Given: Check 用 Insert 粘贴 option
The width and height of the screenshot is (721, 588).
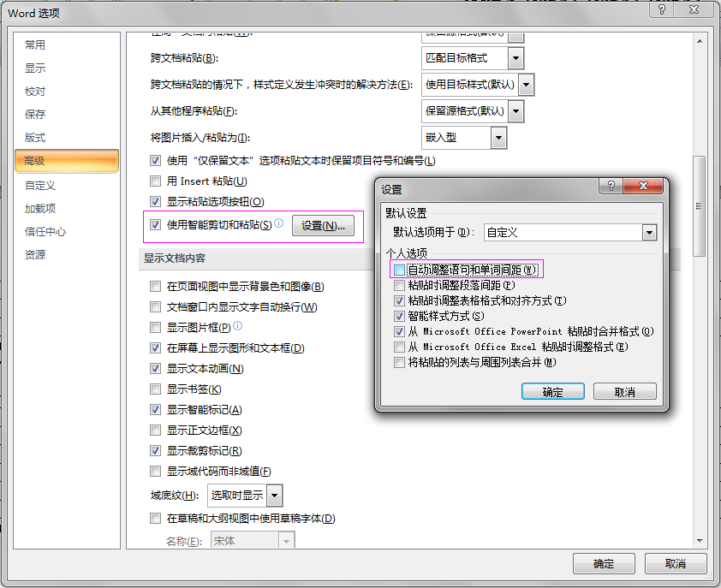Looking at the screenshot, I should (x=155, y=181).
